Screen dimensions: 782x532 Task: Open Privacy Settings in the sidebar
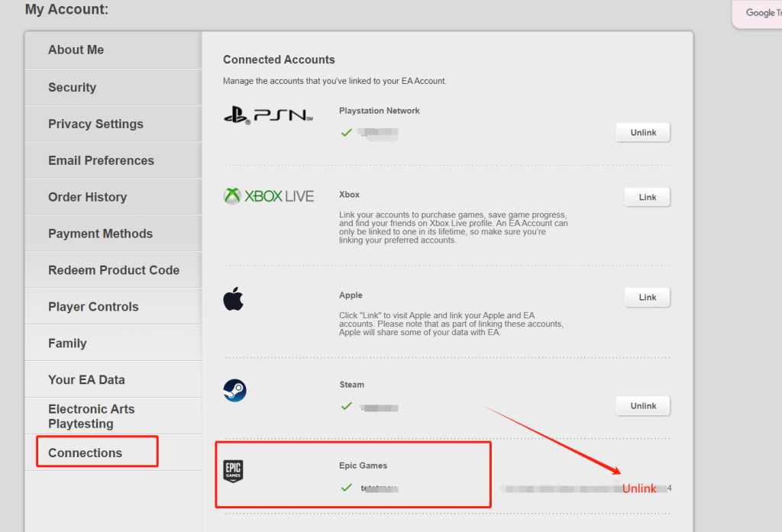click(x=114, y=124)
